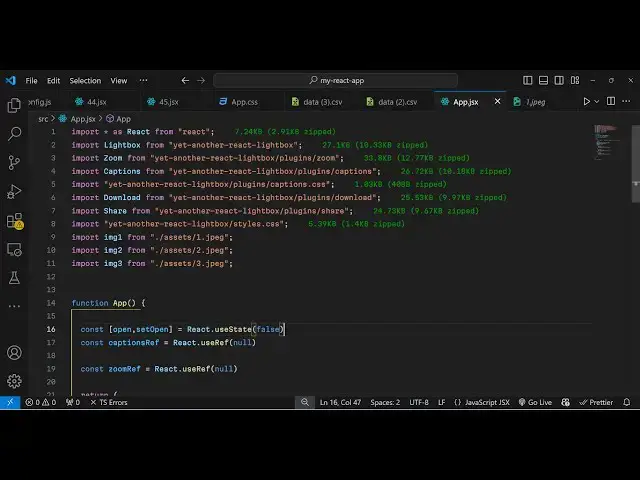Screen dimensions: 640x480
Task: Click the 'function App()' declaration line
Action: click(108, 303)
